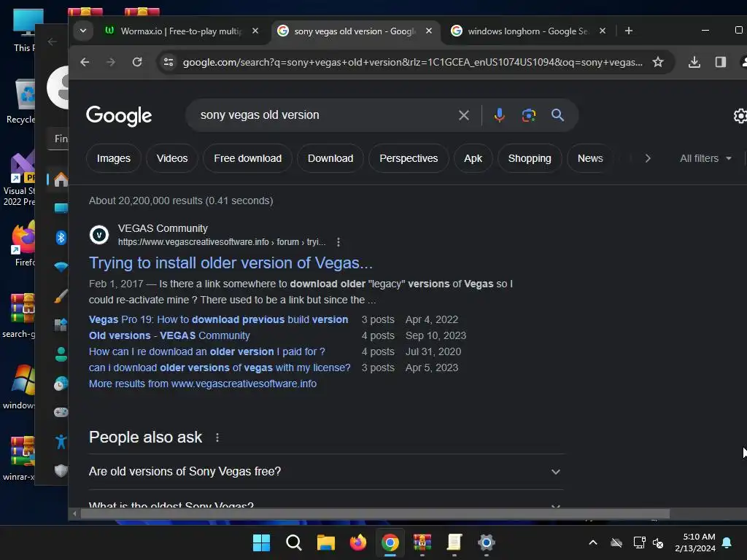Open site information icon in address bar
The height and width of the screenshot is (560, 747).
pos(169,62)
